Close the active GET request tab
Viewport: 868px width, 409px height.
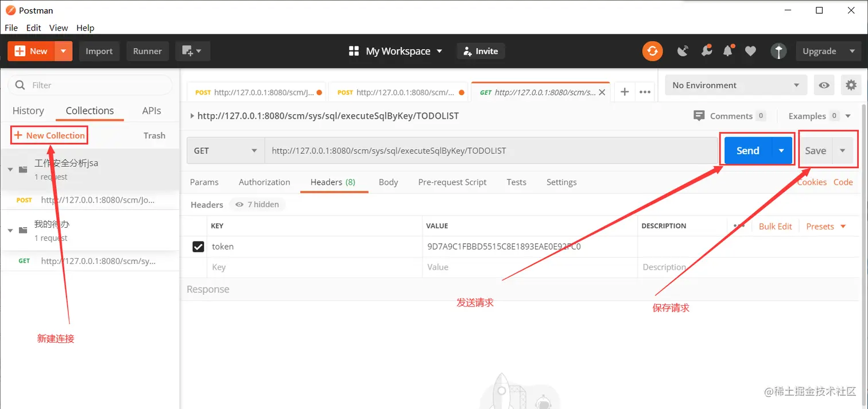(x=602, y=92)
